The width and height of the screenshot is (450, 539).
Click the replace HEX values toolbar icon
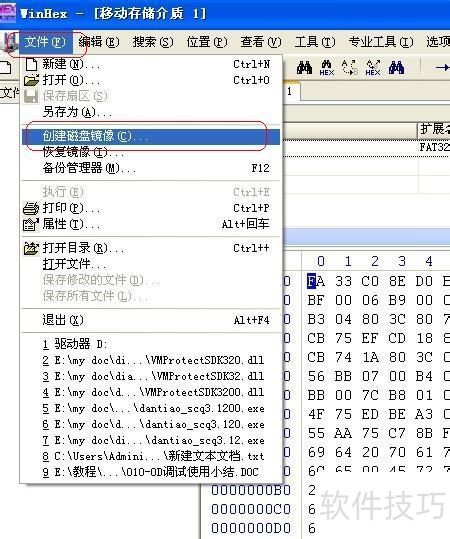pos(373,68)
